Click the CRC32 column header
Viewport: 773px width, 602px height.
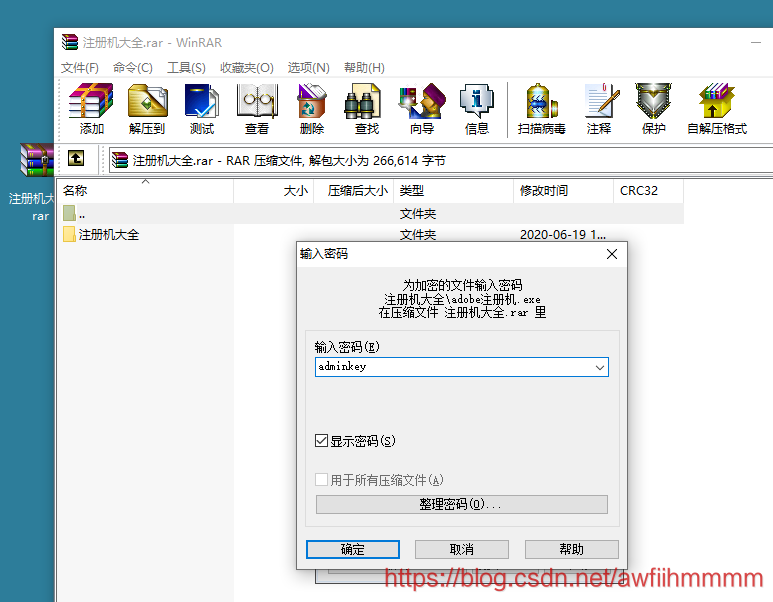648,190
